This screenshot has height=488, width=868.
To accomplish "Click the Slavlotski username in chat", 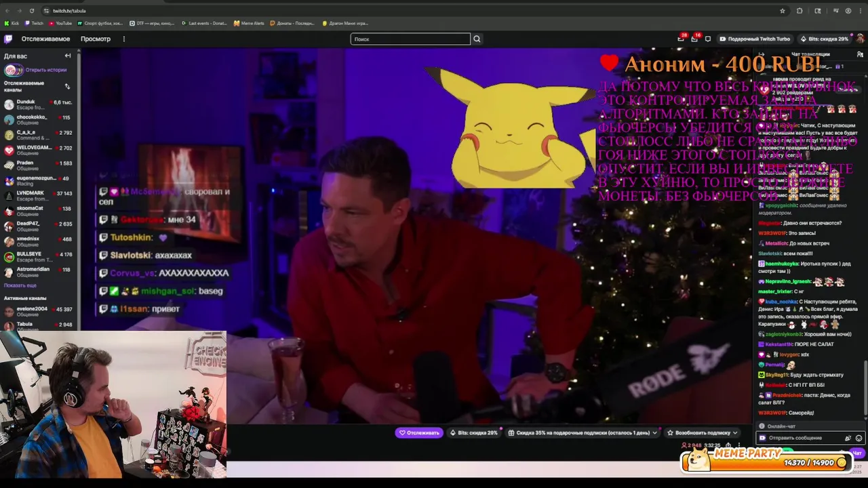I will 770,253.
